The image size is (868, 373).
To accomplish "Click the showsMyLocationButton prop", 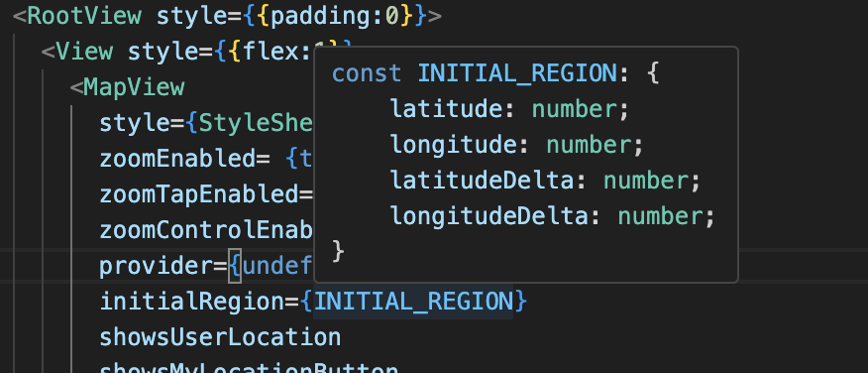I will tap(249, 367).
